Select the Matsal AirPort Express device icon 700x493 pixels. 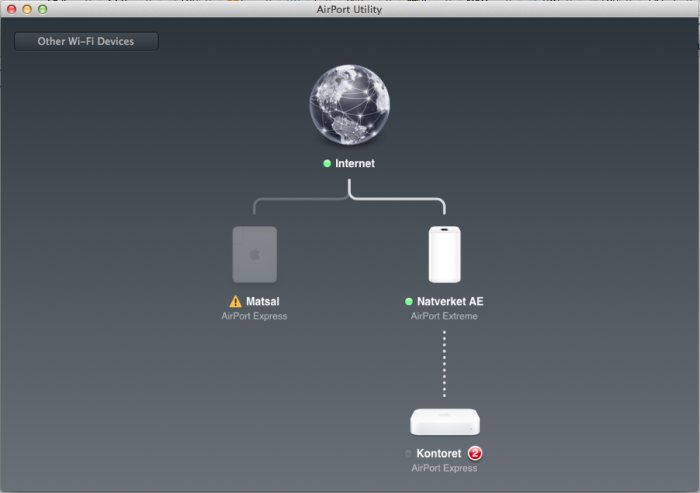coord(254,255)
